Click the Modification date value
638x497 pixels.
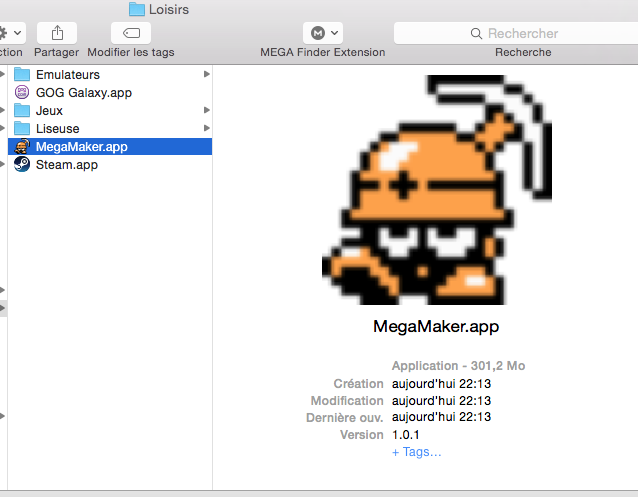[x=441, y=401]
